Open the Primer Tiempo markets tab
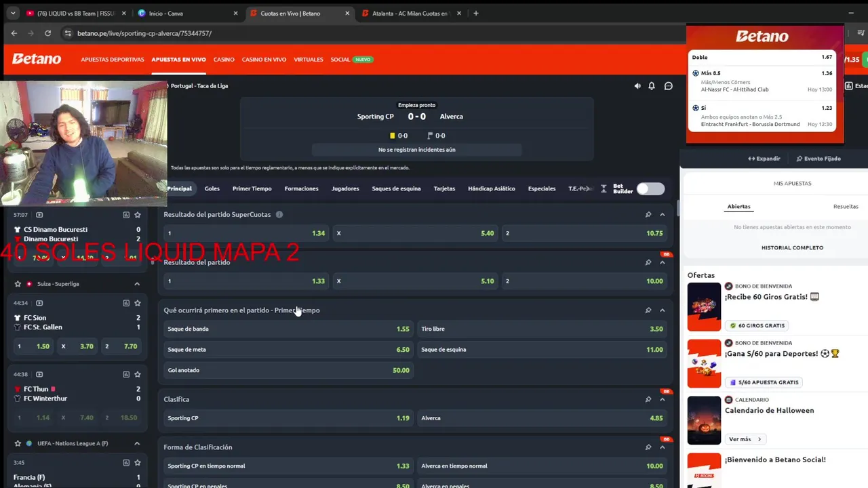The width and height of the screenshot is (868, 488). (x=252, y=188)
